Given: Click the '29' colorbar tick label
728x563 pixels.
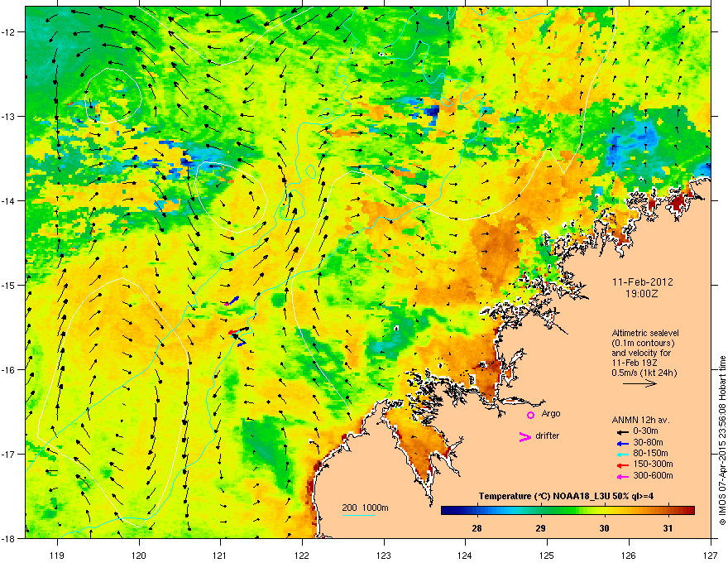Looking at the screenshot, I should click(540, 528).
